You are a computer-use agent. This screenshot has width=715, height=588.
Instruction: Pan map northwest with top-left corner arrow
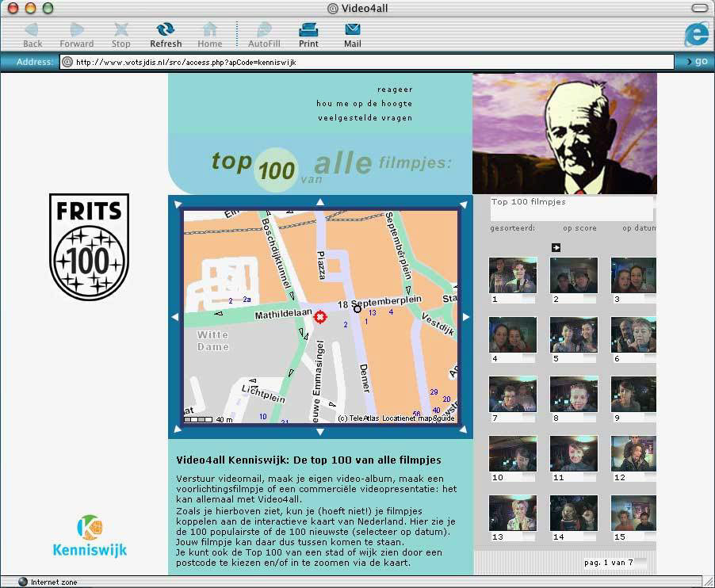178,204
